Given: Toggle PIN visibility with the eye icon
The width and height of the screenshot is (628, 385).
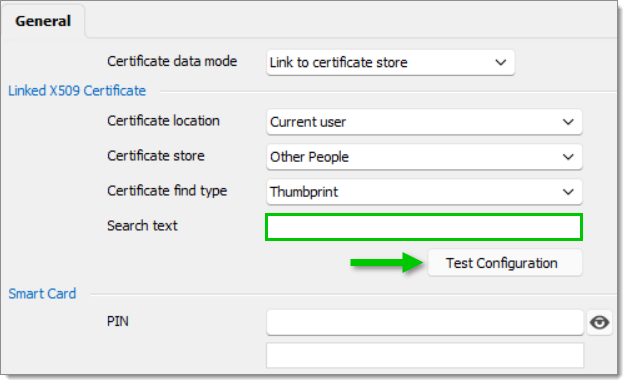Looking at the screenshot, I should (599, 323).
